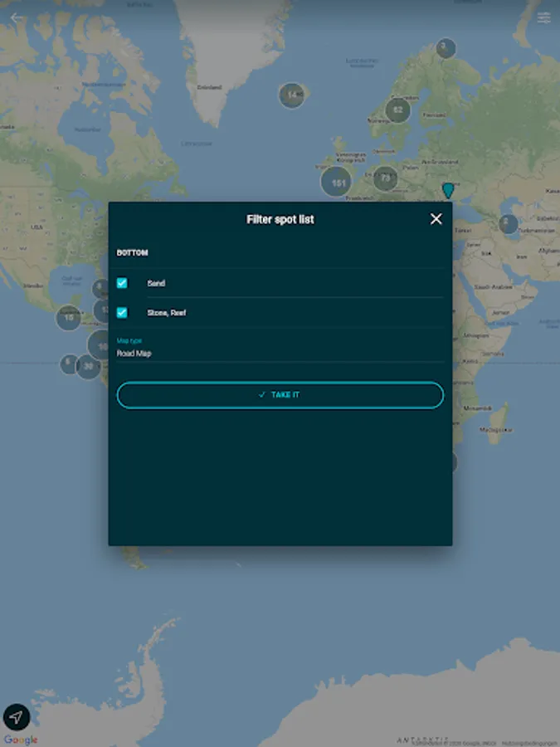Image resolution: width=560 pixels, height=747 pixels.
Task: Open the Nutzungsbedingungen terms link
Action: [529, 743]
